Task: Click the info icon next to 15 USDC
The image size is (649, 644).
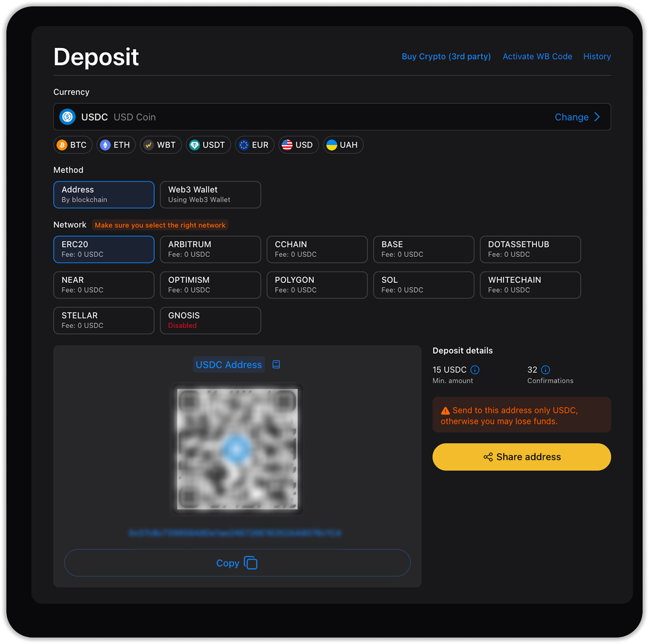Action: [475, 370]
